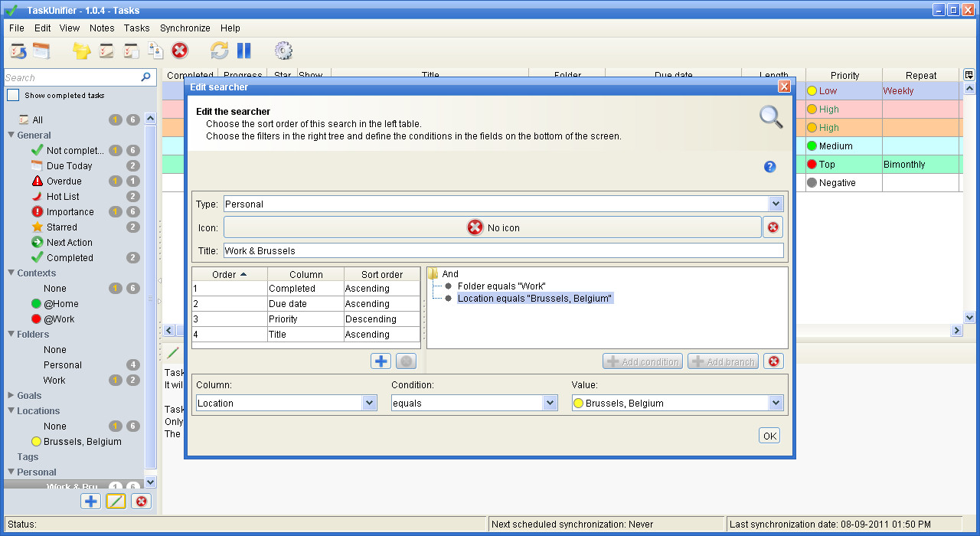Click the Sort order column header
The width and height of the screenshot is (980, 536).
(x=382, y=274)
